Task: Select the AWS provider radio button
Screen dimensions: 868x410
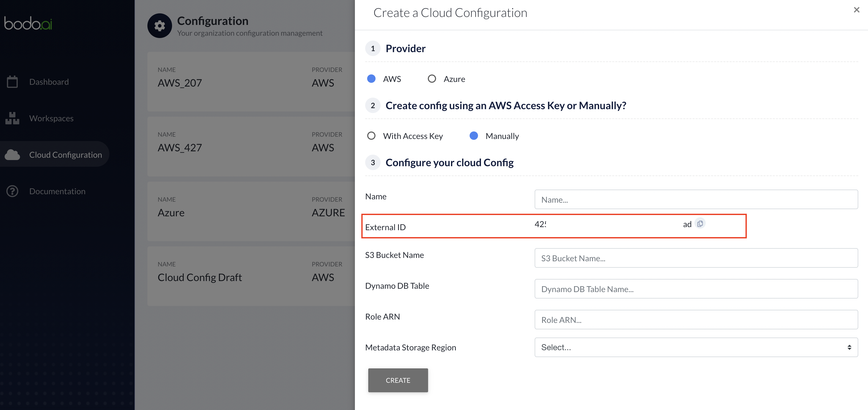Action: (371, 79)
